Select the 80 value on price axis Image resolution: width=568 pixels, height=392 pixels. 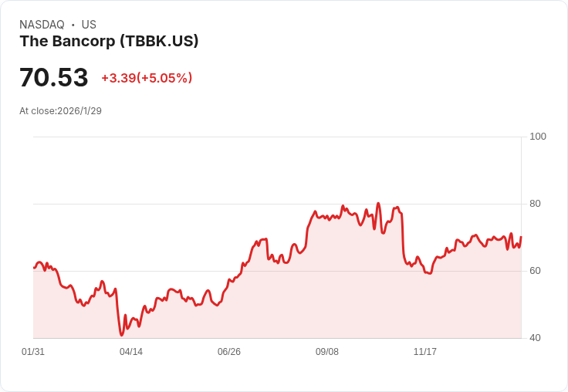[536, 204]
